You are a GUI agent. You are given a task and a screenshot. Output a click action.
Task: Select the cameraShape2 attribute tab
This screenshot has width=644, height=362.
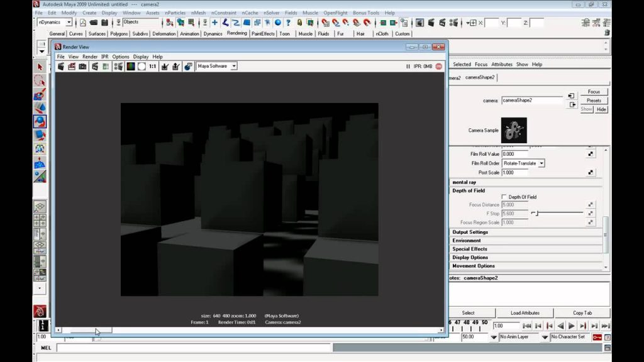480,77
